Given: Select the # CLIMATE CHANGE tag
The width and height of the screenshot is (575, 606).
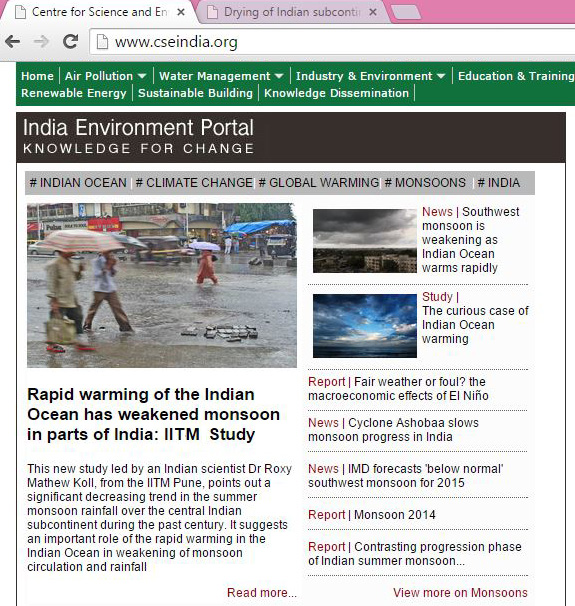Looking at the screenshot, I should click(194, 182).
